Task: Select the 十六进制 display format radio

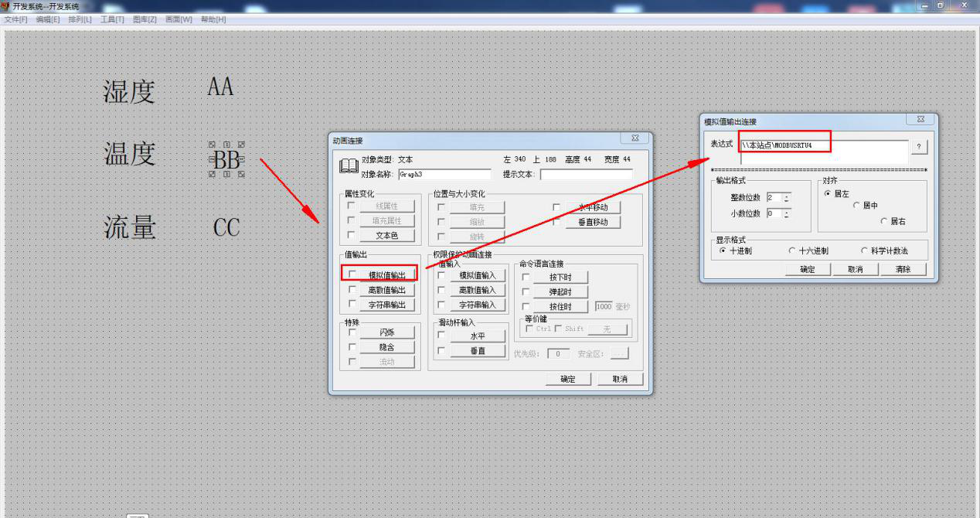Action: (x=791, y=250)
